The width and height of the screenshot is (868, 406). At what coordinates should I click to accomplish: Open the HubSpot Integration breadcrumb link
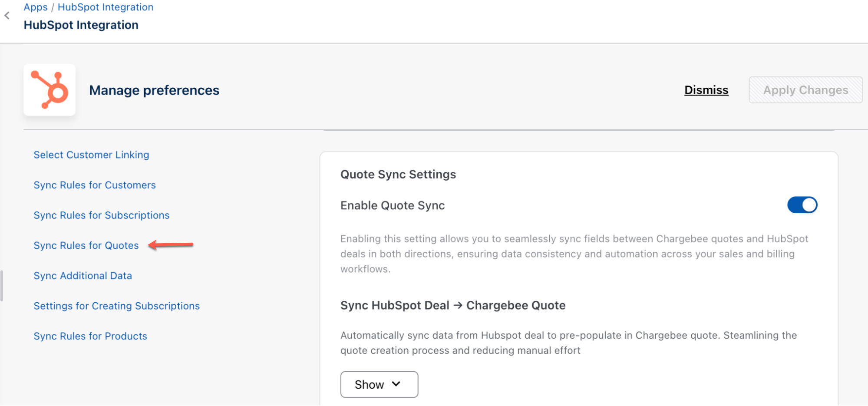click(x=106, y=7)
